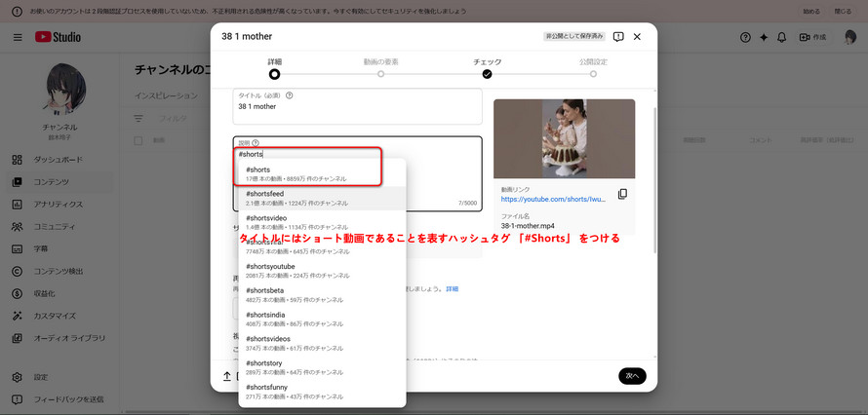This screenshot has width=868, height=415.
Task: Copy the video link with copy icon
Action: (622, 194)
